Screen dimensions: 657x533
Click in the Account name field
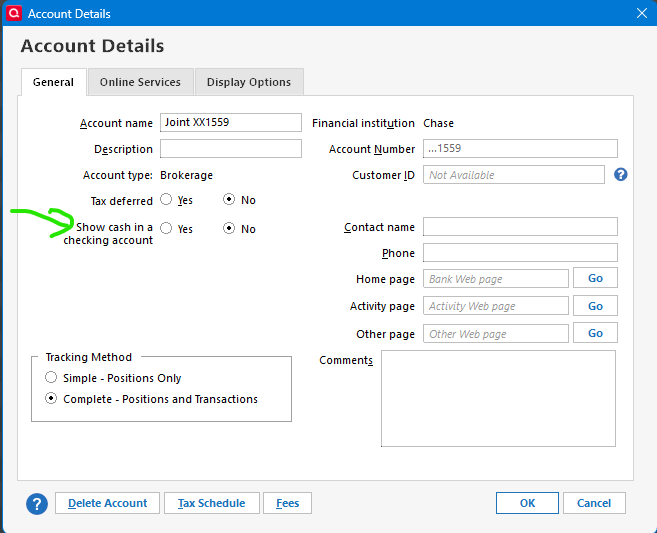(x=230, y=123)
